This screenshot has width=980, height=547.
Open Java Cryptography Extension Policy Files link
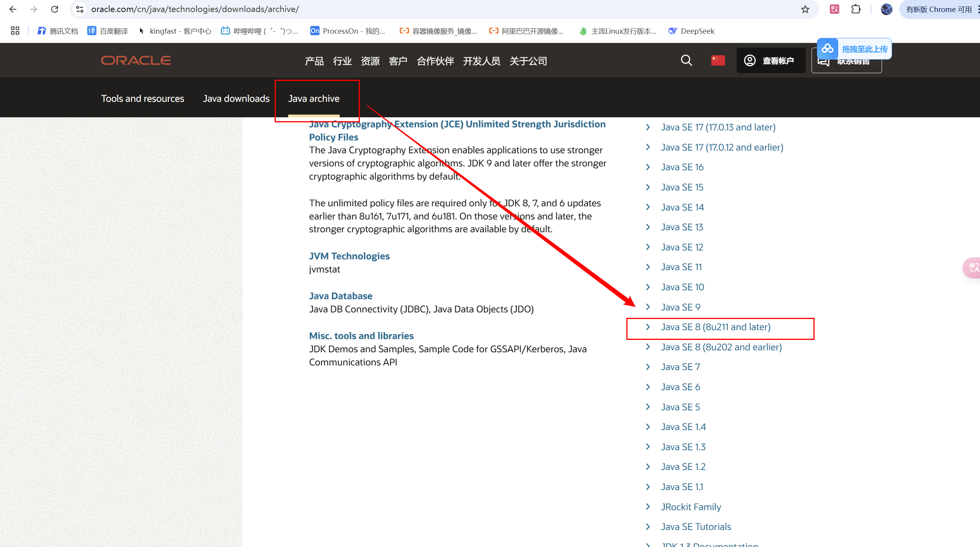[x=457, y=130]
